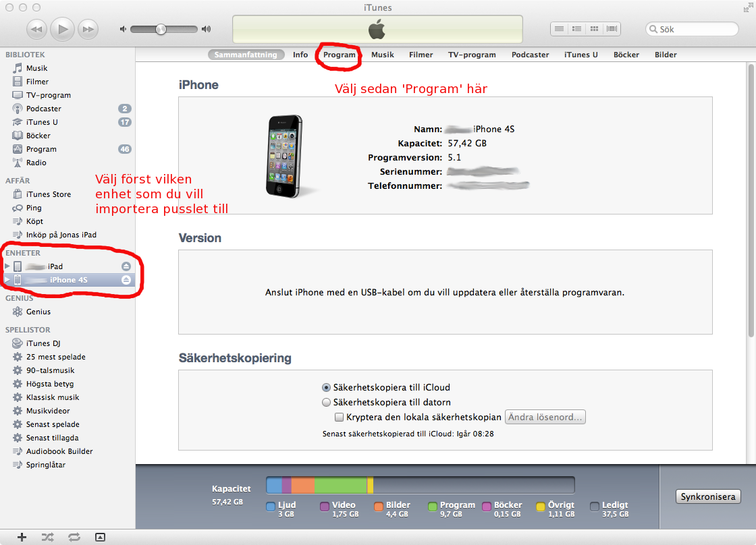Click the fast forward next button
756x545 pixels.
tap(88, 29)
